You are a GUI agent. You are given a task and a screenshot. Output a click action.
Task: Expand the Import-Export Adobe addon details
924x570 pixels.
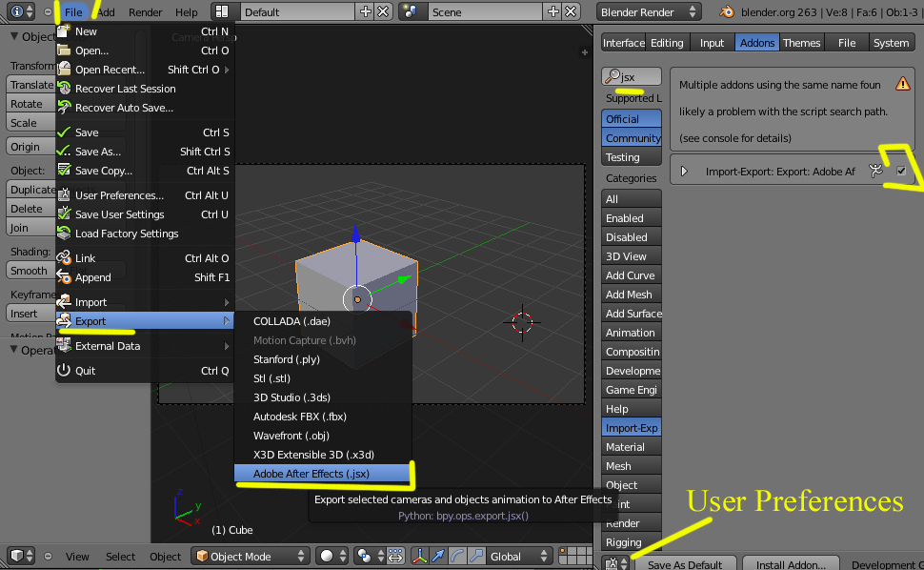684,171
